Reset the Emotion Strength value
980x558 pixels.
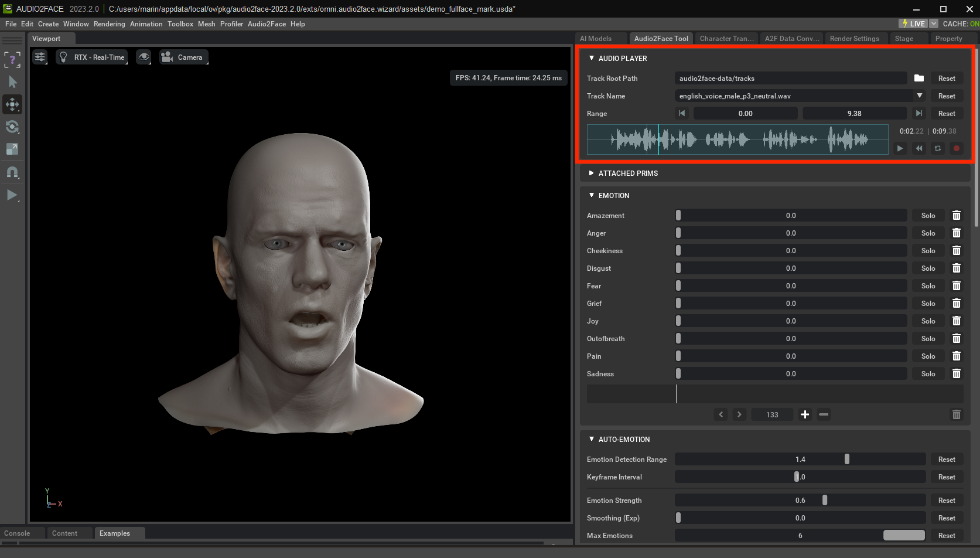pos(946,501)
